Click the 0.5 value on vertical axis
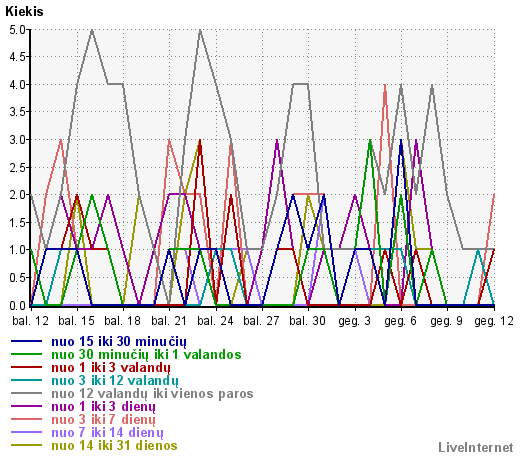Screen dimensions: 520x457 click(x=17, y=278)
